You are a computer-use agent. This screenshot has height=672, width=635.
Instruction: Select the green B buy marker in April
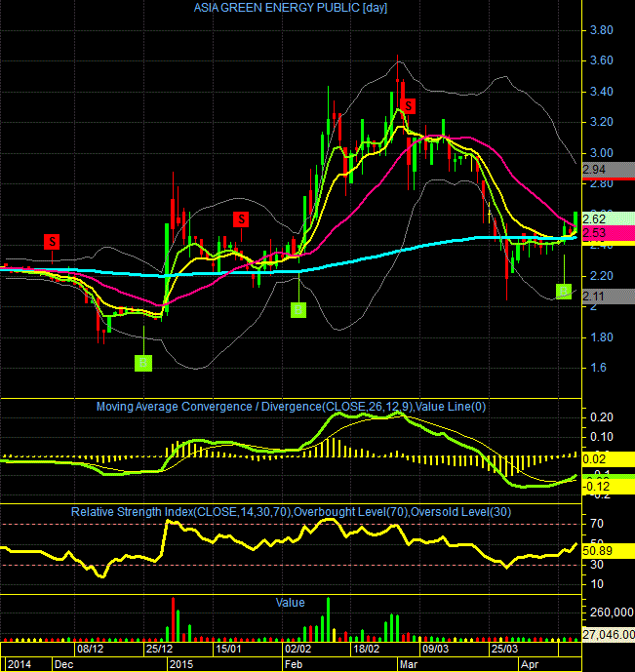564,292
